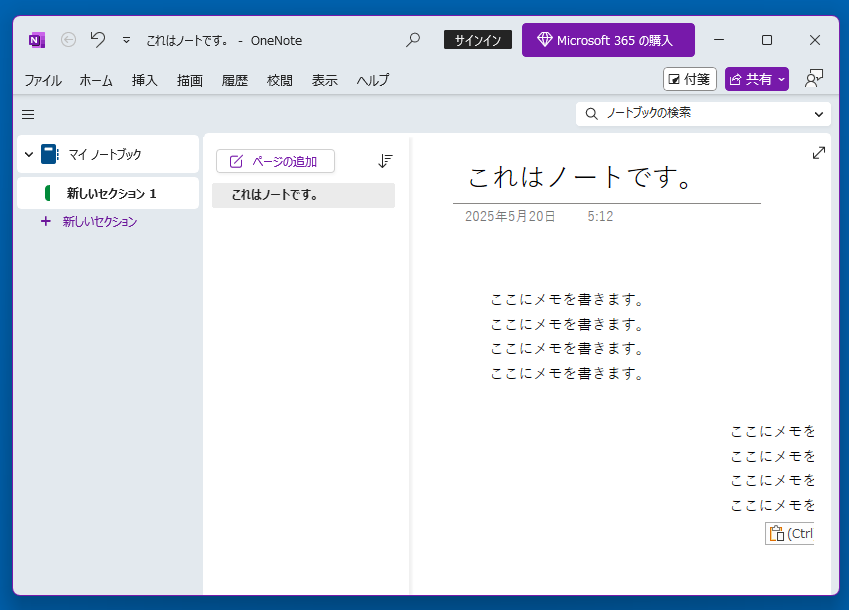
Task: Minimize the OneNote window
Action: coord(719,40)
